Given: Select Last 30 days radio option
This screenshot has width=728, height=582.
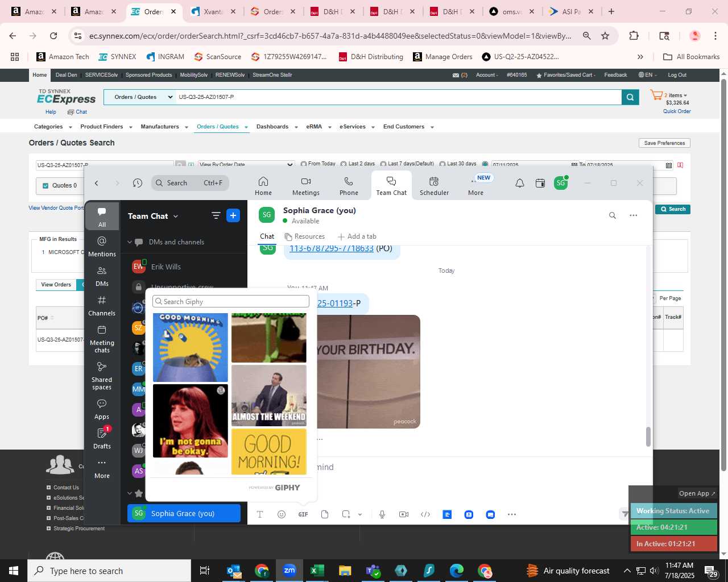Looking at the screenshot, I should coord(442,164).
